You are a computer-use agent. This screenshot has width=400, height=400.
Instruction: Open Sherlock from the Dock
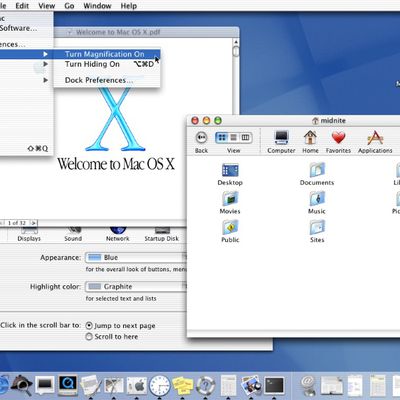click(x=22, y=386)
